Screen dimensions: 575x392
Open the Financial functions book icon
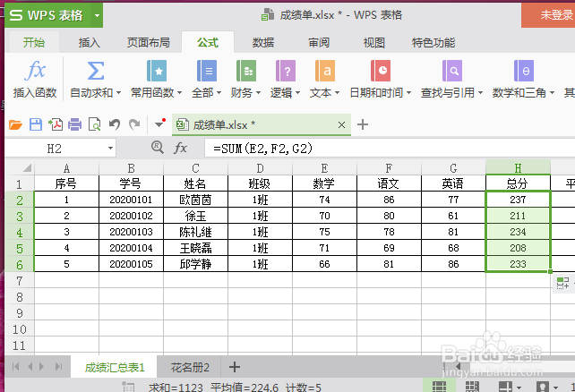[246, 71]
